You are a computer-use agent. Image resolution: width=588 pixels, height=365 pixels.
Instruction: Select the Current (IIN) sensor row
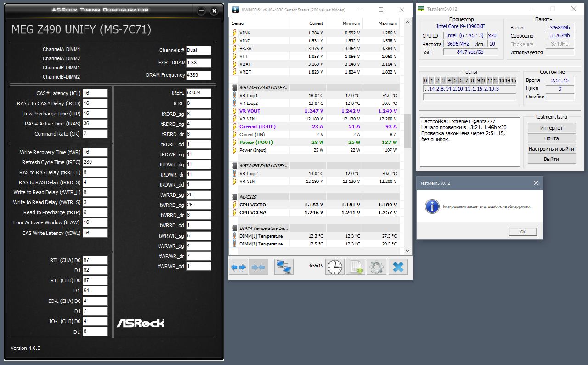(x=316, y=135)
